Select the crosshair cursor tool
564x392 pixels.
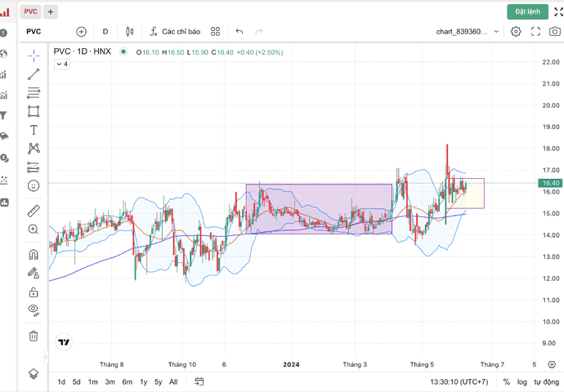[34, 56]
